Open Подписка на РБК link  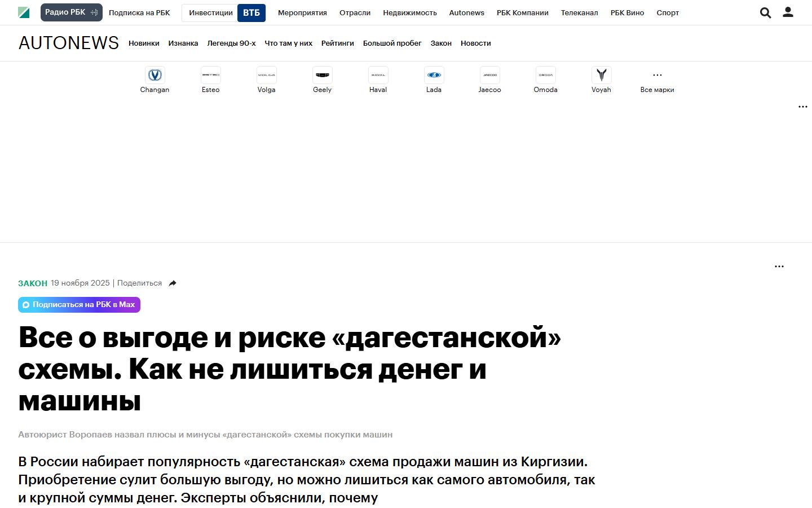pyautogui.click(x=139, y=13)
